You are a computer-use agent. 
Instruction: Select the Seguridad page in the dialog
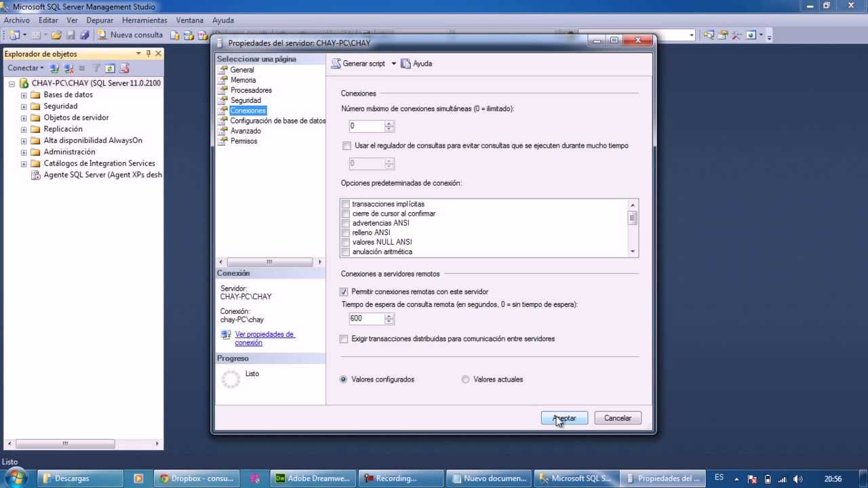click(245, 100)
